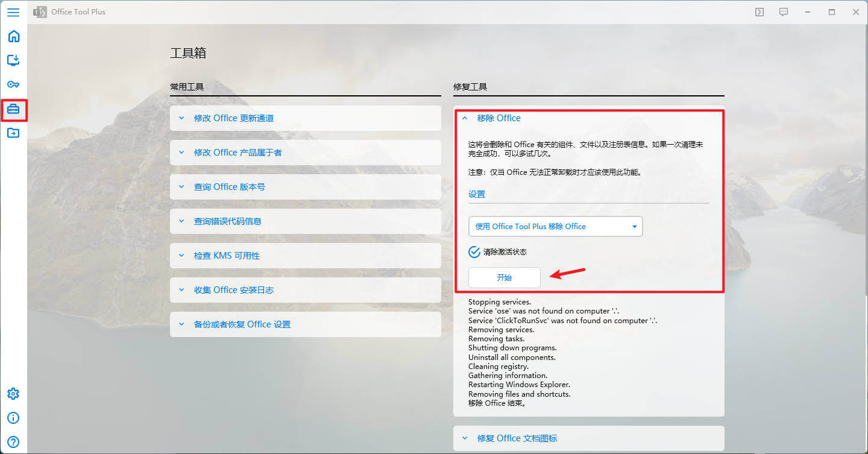Expand 收集 Office 安装日志 section
This screenshot has width=868, height=454.
306,290
